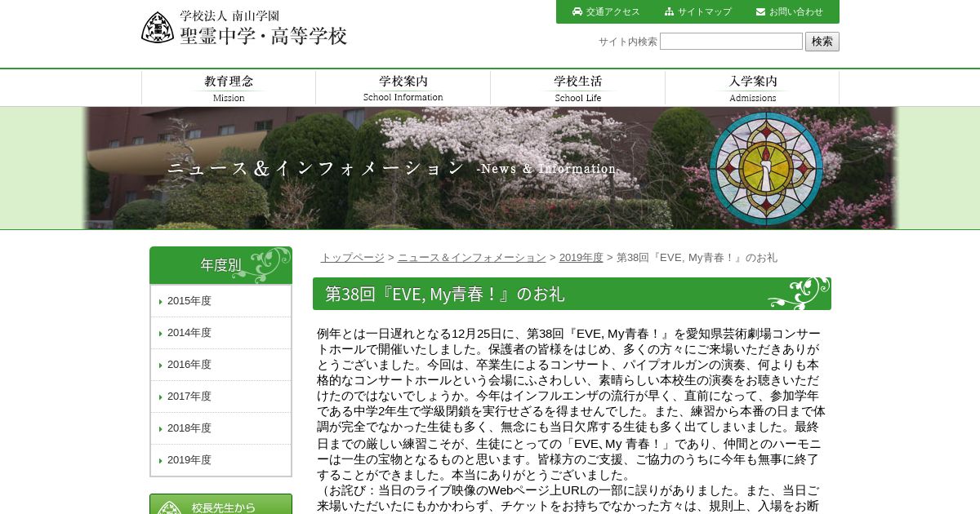Image resolution: width=980 pixels, height=514 pixels.
Task: Select 2016年度 in sidebar
Action: click(220, 365)
